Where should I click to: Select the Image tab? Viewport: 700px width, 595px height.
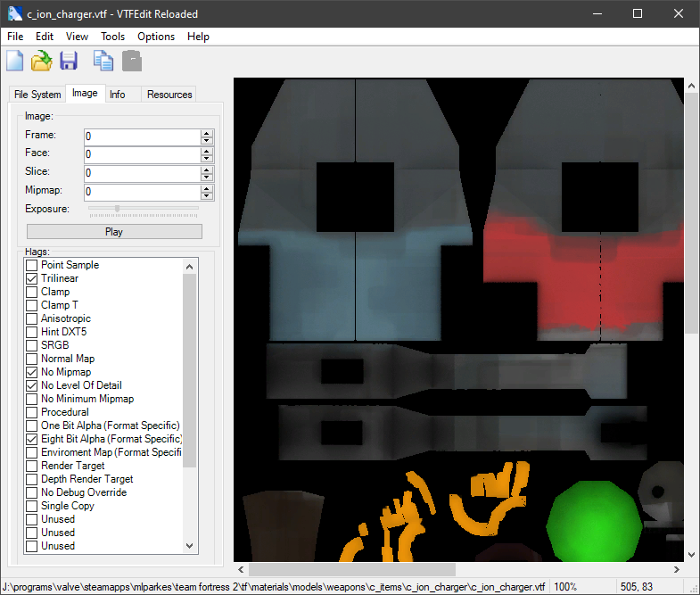[x=85, y=93]
